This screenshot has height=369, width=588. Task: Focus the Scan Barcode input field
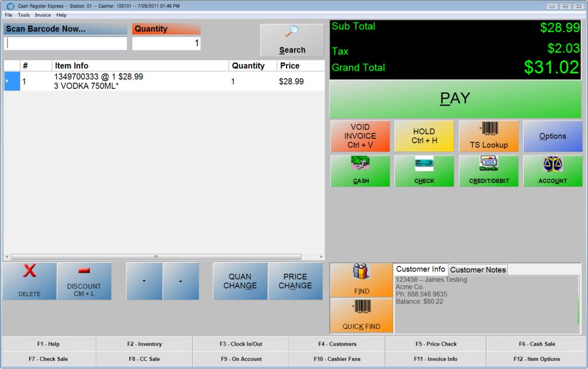pos(65,44)
